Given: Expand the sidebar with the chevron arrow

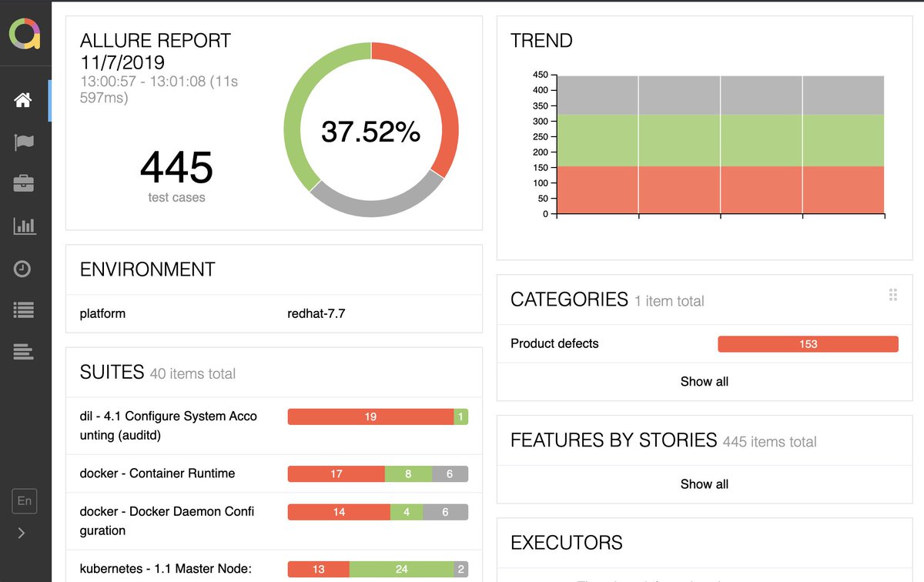Looking at the screenshot, I should click(22, 533).
